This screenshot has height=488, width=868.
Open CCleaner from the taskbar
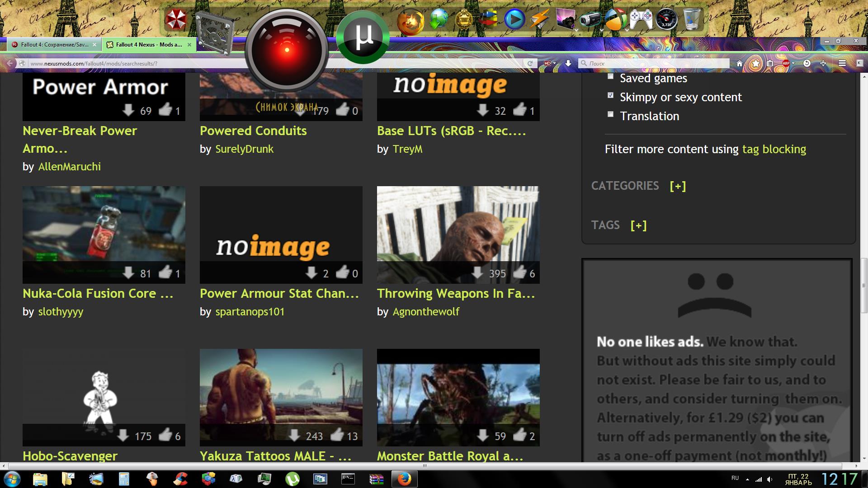pyautogui.click(x=181, y=479)
